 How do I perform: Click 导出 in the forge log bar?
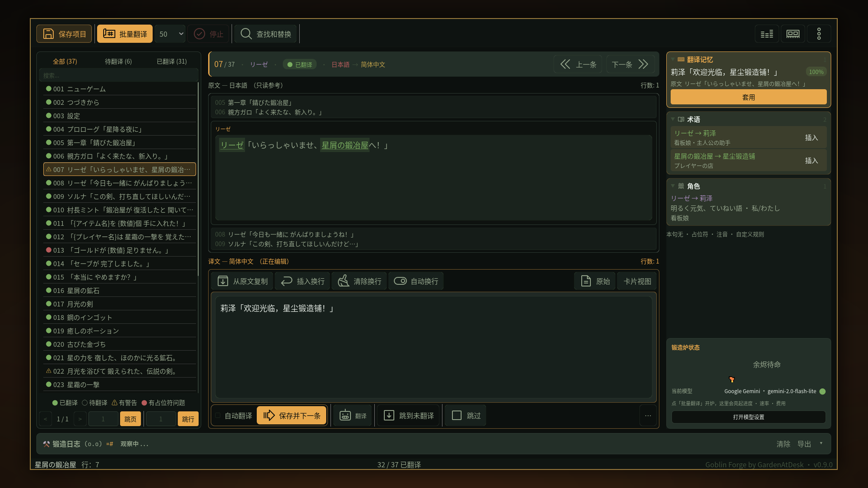[x=804, y=444]
